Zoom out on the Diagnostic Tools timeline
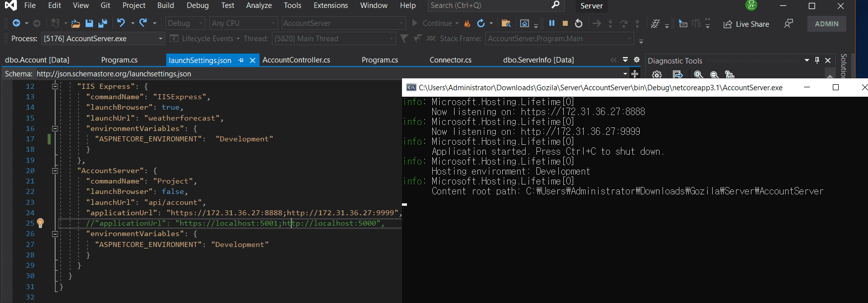Viewport: 868px width, 303px height. pos(714,74)
